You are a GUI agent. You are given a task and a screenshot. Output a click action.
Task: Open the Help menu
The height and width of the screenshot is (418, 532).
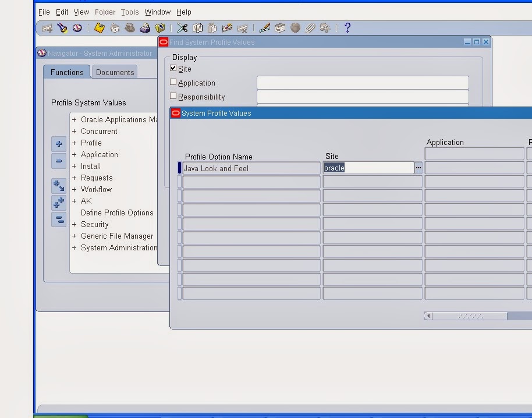pos(184,12)
